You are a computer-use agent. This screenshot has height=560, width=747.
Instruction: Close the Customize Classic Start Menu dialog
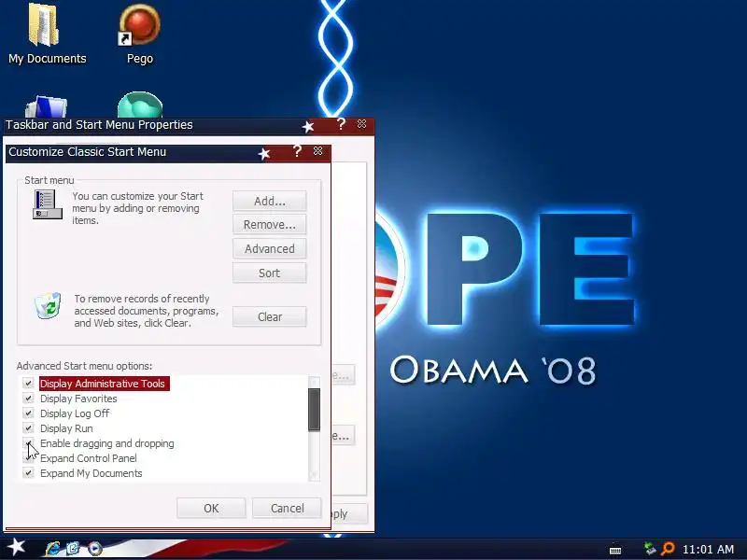[x=317, y=151]
